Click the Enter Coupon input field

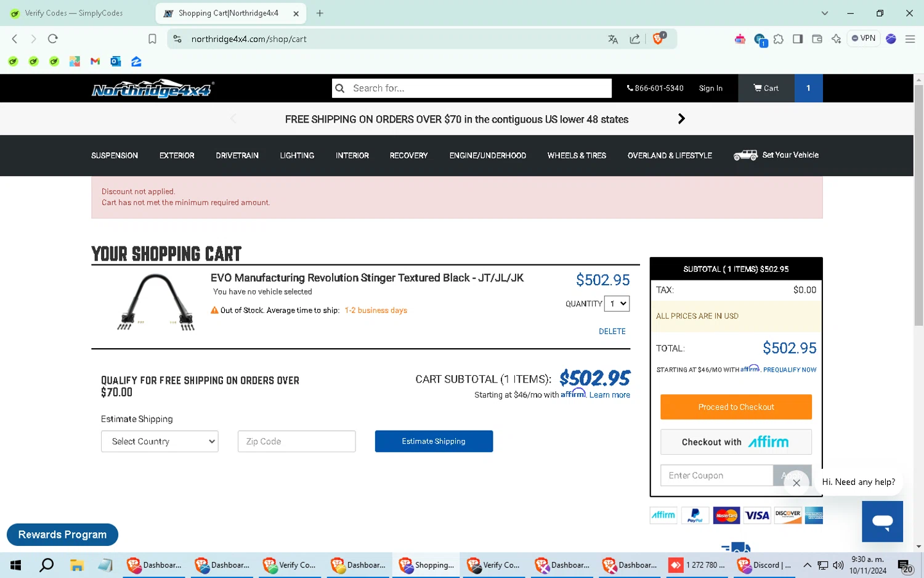click(716, 475)
